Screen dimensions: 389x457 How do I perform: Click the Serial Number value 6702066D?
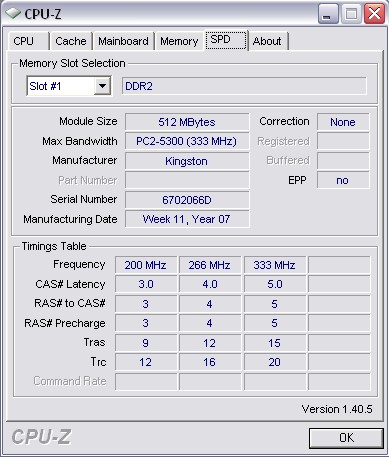tap(187, 200)
